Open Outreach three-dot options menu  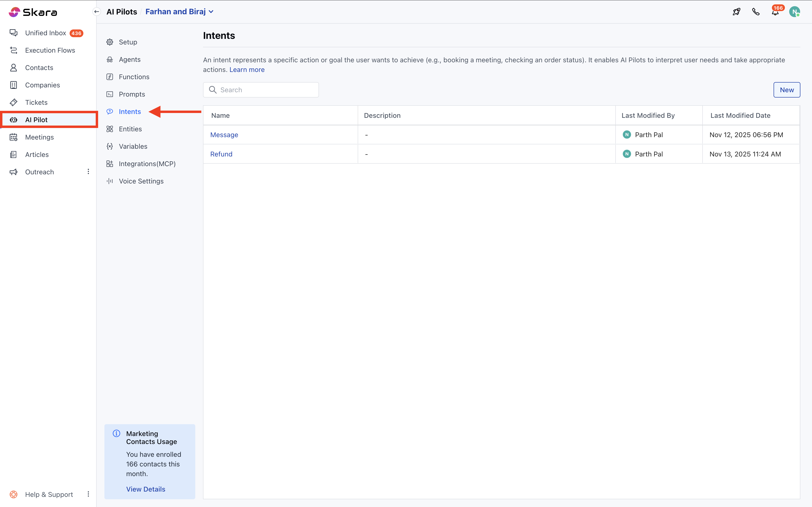[88, 172]
